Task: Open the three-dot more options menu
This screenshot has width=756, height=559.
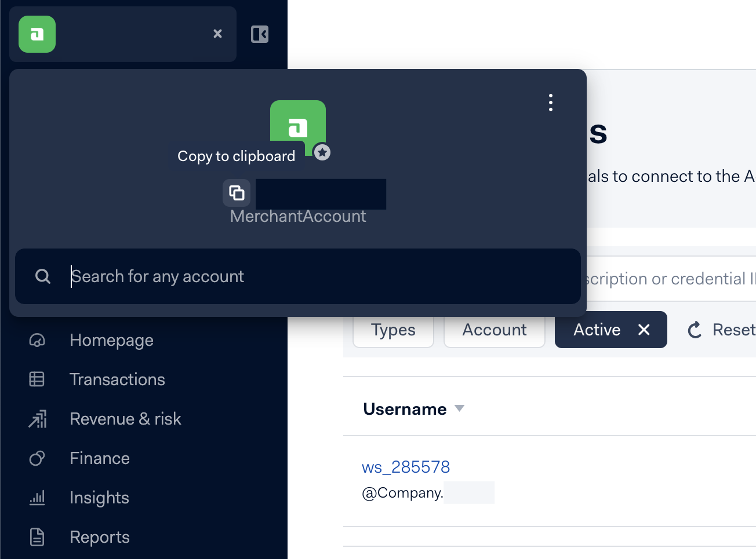Action: (550, 103)
